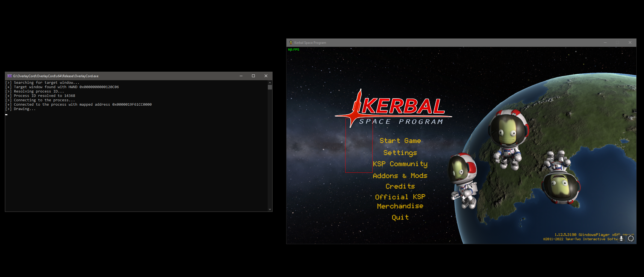Click the microphone icon in the game corner
This screenshot has height=277, width=644.
(621, 238)
